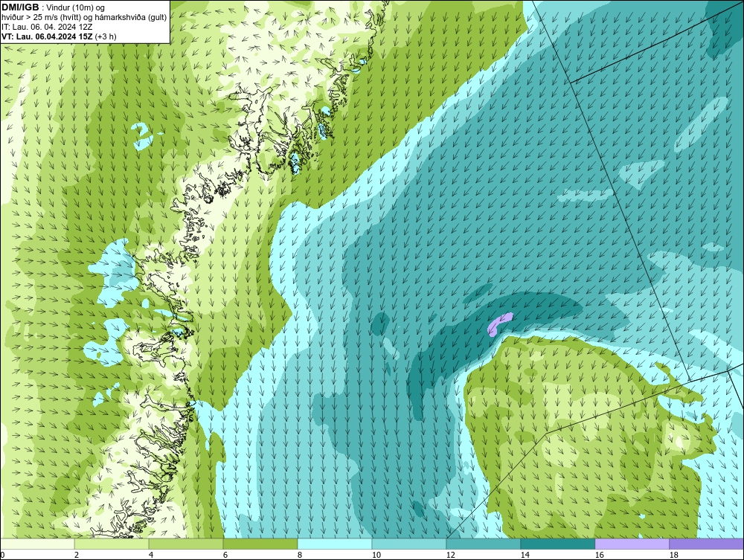744x560 pixels.
Task: Click the 16–18 m/s light purple legend swatch
Action: [632, 544]
